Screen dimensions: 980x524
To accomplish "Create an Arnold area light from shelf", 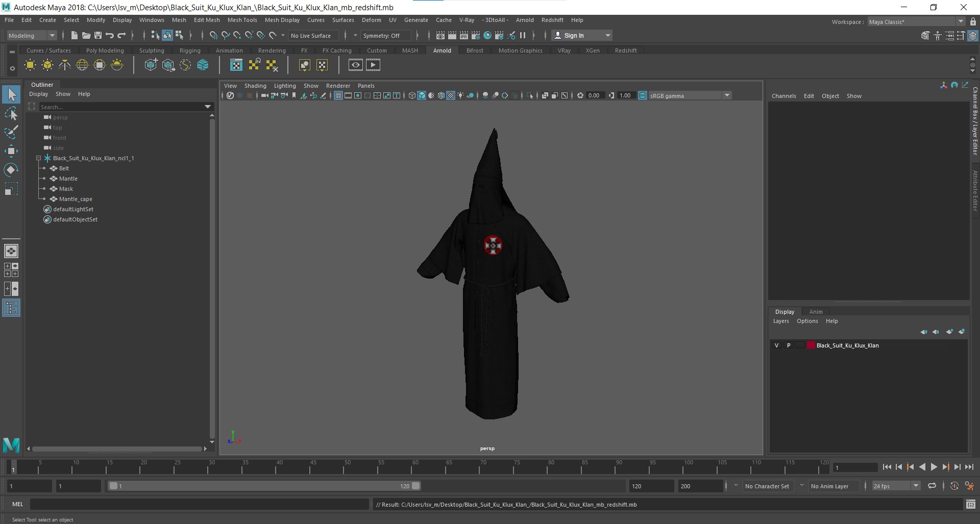I will [30, 65].
